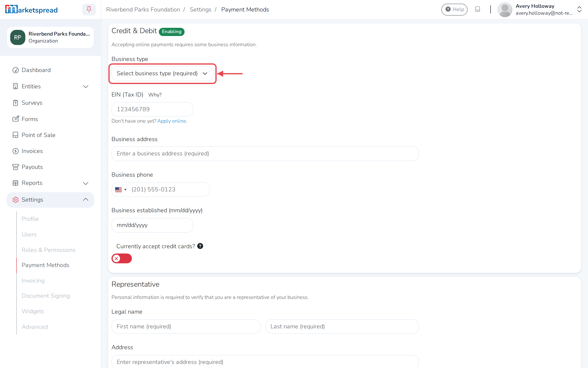
Task: Click the Apply online link
Action: click(171, 121)
